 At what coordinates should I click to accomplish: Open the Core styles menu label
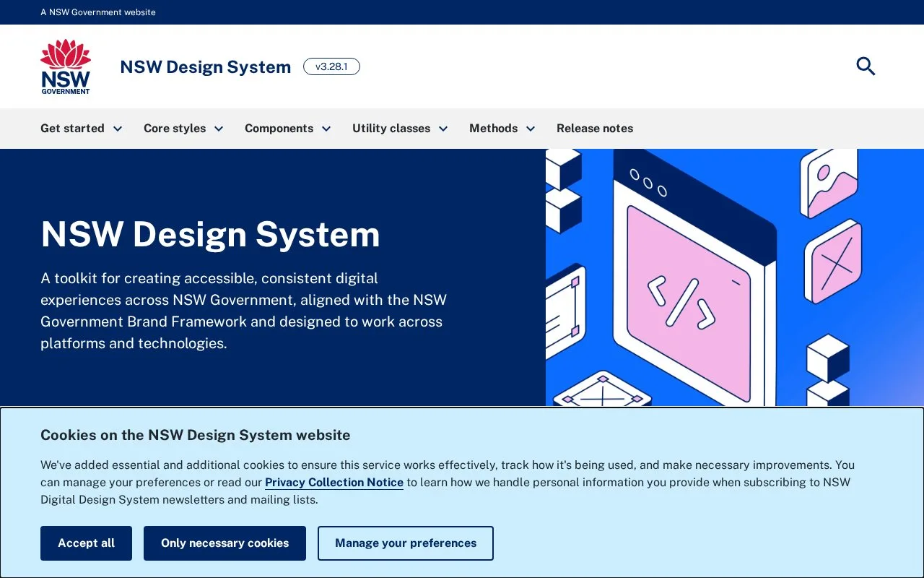175,129
